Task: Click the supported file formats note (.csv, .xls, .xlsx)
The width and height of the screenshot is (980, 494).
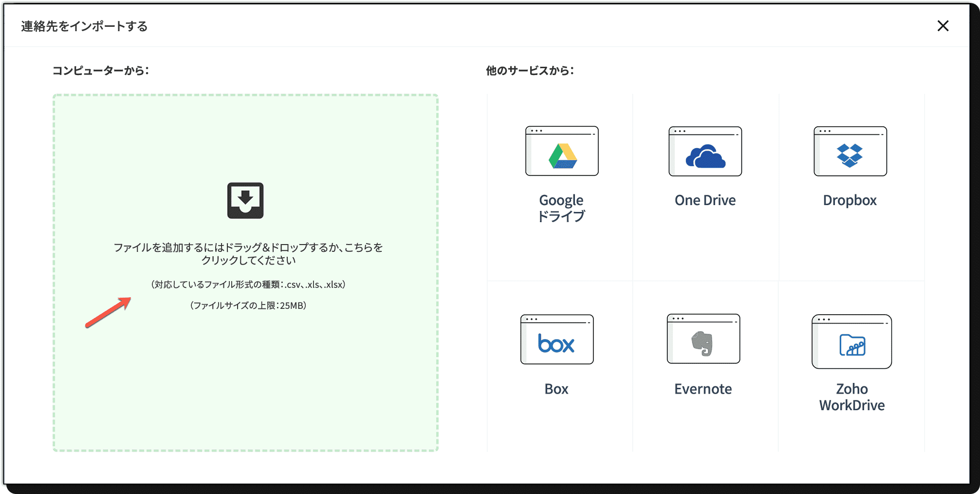Action: click(x=248, y=285)
